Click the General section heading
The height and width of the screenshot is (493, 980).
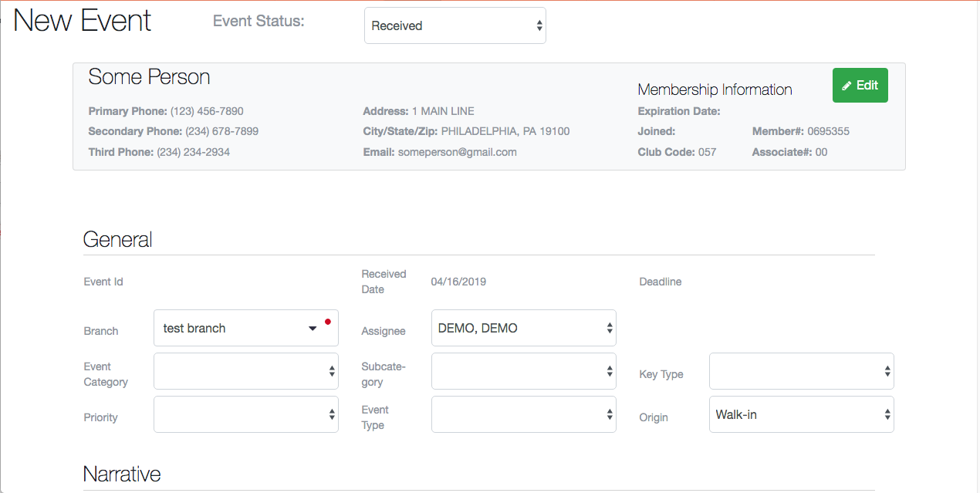(x=117, y=239)
